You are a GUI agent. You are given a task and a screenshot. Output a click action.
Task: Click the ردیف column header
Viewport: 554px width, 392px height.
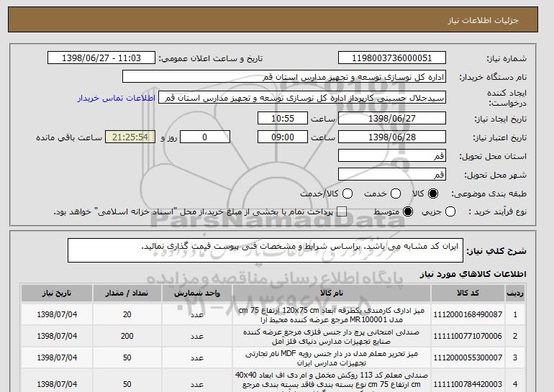click(x=514, y=293)
